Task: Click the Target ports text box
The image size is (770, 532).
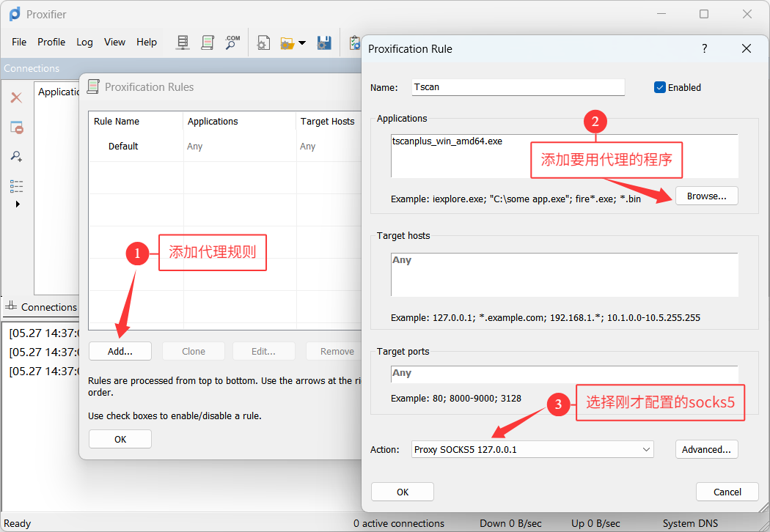Action: point(564,374)
